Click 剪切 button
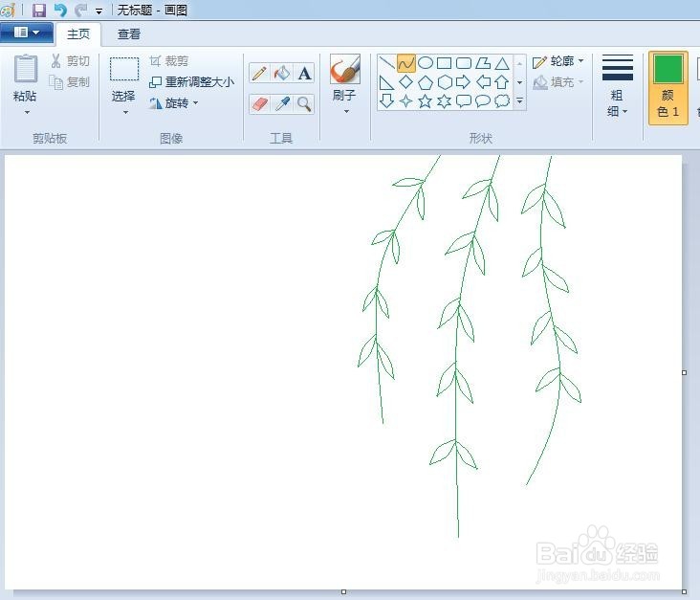Screen dimensions: 700x600 [x=71, y=60]
